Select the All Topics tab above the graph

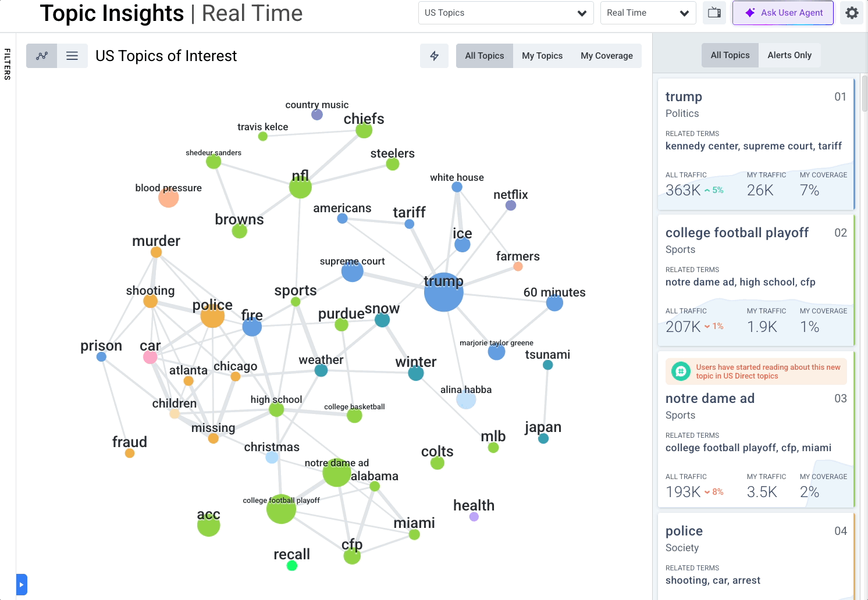(484, 55)
